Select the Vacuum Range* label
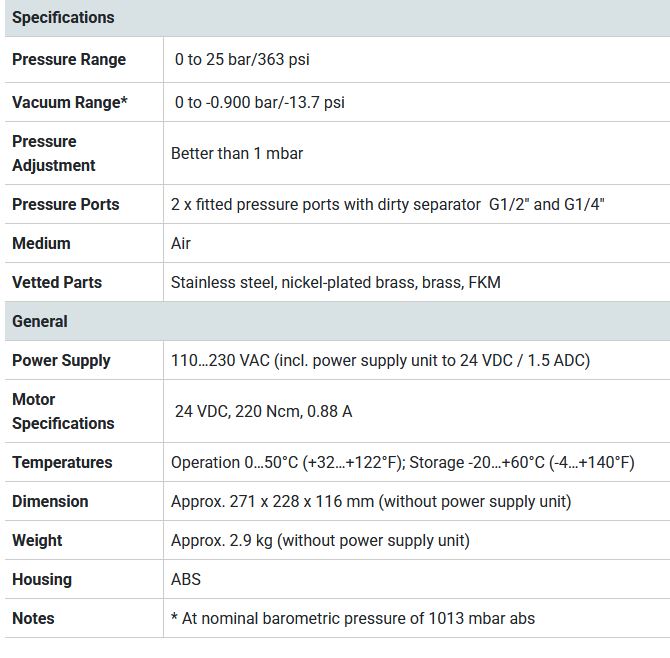The height and width of the screenshot is (658, 670). pyautogui.click(x=69, y=102)
